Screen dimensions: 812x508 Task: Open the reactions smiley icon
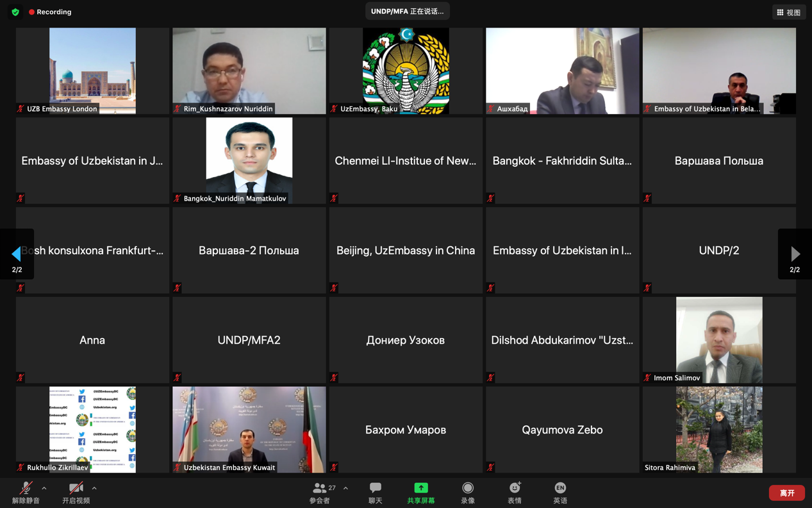pyautogui.click(x=515, y=488)
